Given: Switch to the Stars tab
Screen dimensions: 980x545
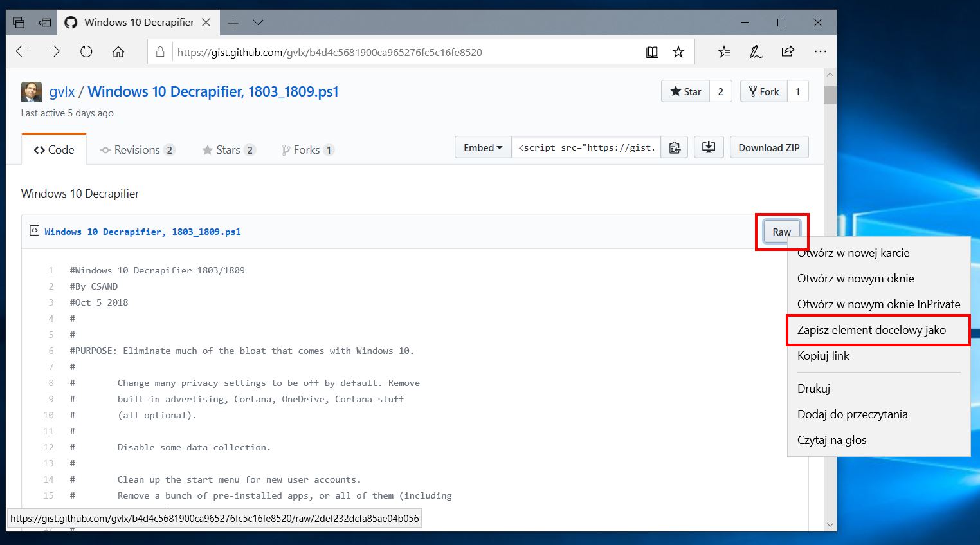Looking at the screenshot, I should 229,150.
